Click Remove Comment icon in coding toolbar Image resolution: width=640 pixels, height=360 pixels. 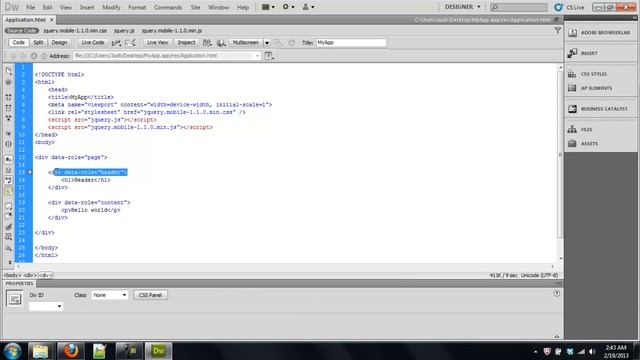9,216
